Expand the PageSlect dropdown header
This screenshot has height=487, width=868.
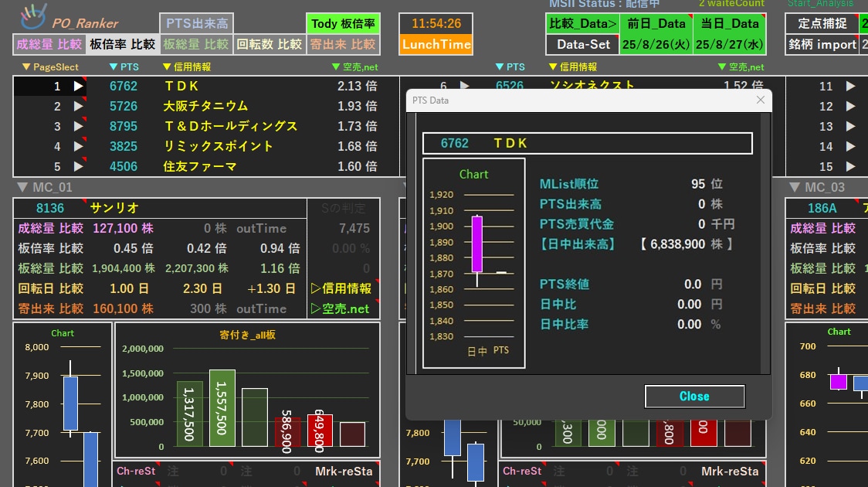(x=50, y=67)
